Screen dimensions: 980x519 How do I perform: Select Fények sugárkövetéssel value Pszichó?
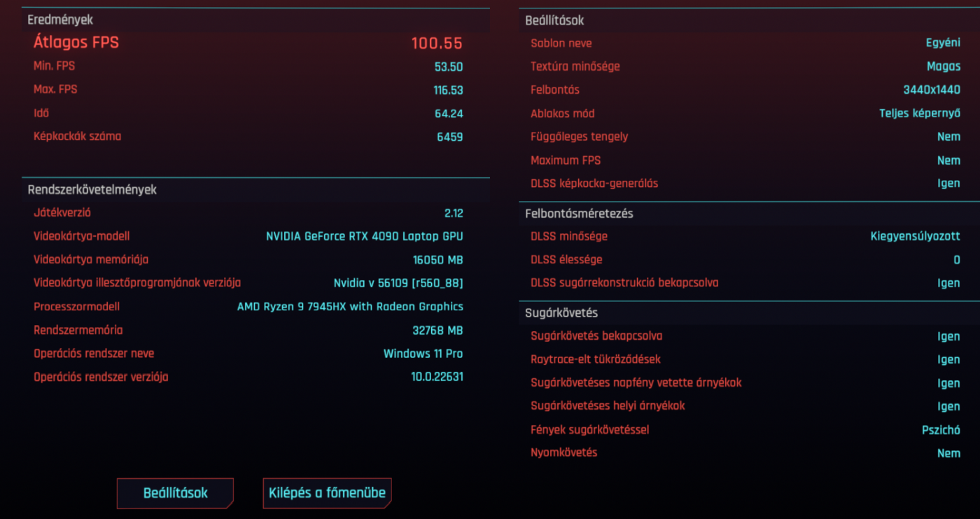pos(941,430)
